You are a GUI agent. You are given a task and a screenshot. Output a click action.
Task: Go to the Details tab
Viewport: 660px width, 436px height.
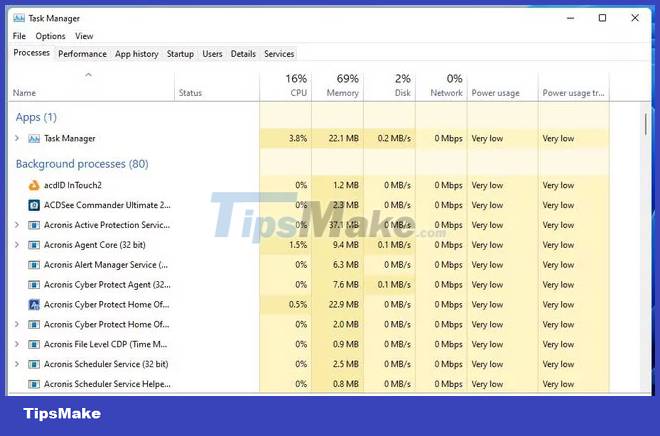[x=243, y=54]
